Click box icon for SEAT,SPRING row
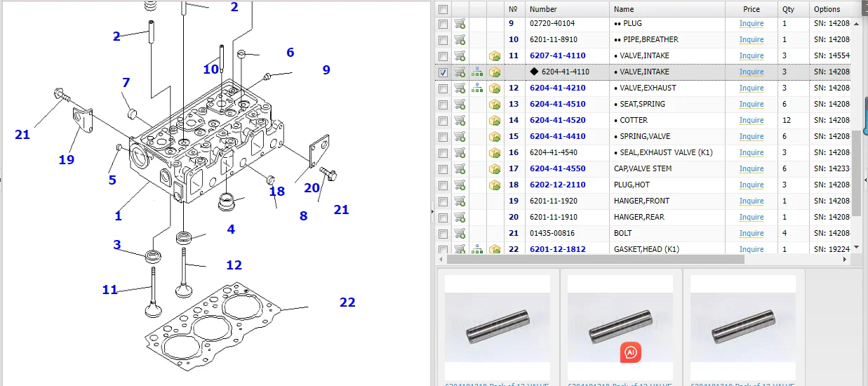868x386 pixels. click(495, 105)
